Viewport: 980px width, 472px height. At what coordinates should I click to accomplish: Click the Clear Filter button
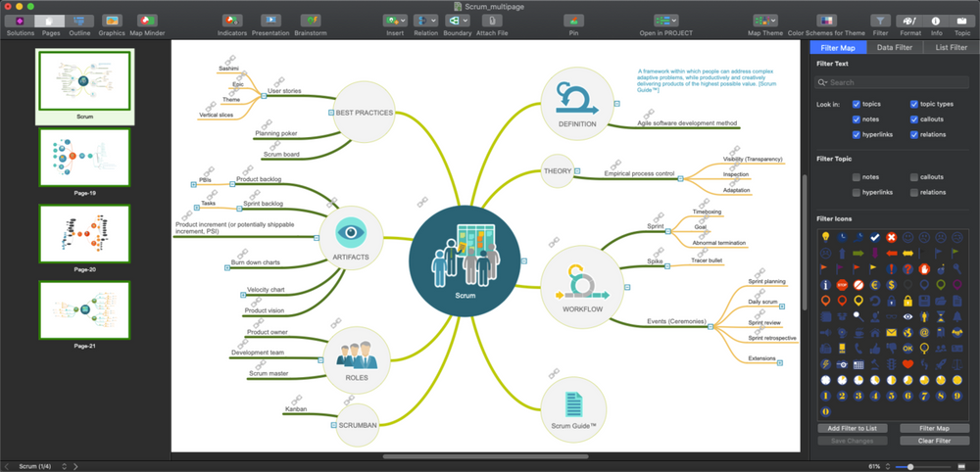pos(934,441)
